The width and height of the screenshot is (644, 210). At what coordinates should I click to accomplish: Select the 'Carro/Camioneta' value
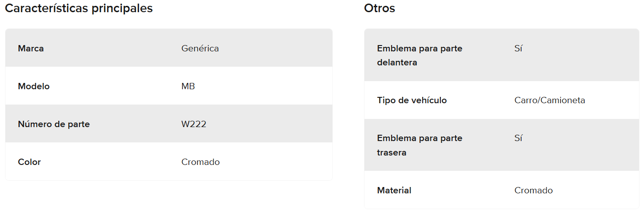point(550,100)
